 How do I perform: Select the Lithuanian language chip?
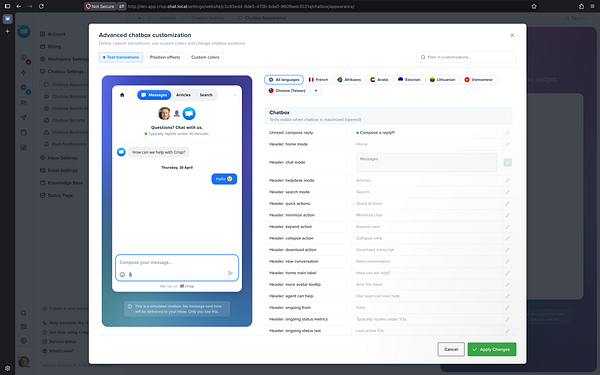pyautogui.click(x=442, y=80)
